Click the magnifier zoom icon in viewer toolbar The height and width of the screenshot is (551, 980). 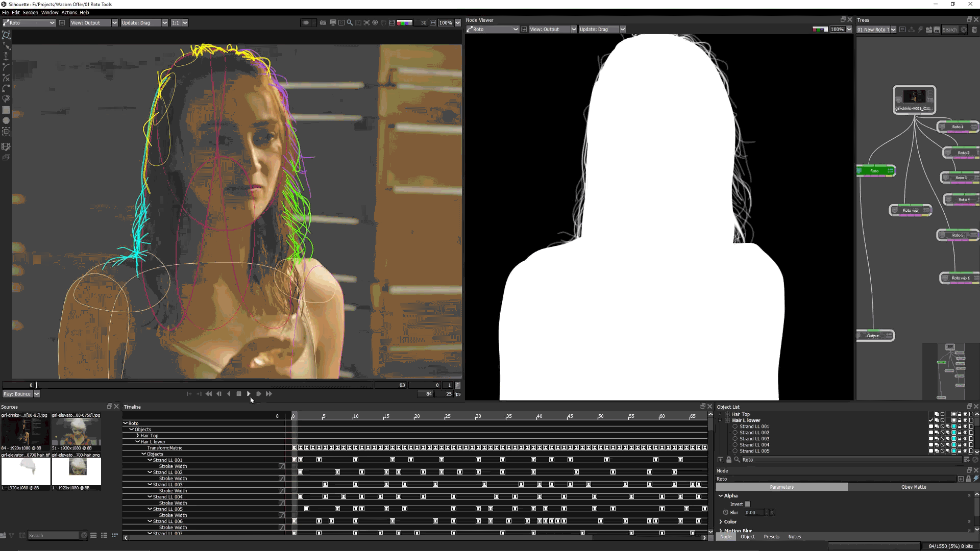350,23
